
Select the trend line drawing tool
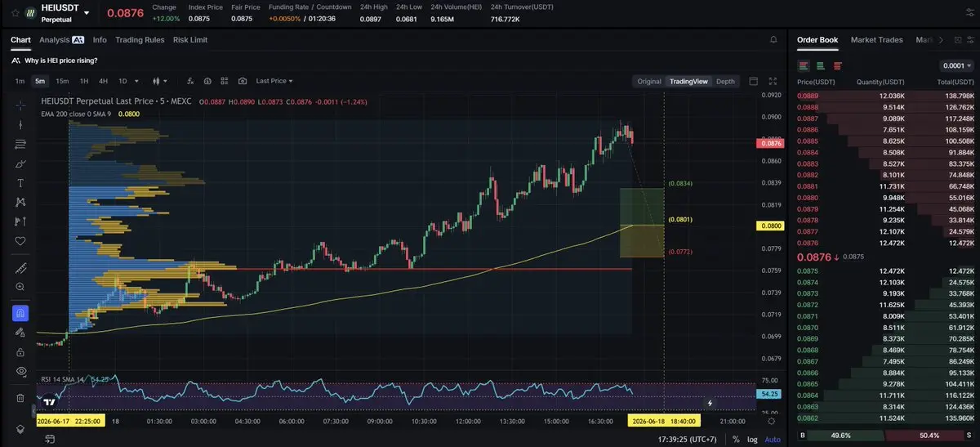pyautogui.click(x=20, y=124)
